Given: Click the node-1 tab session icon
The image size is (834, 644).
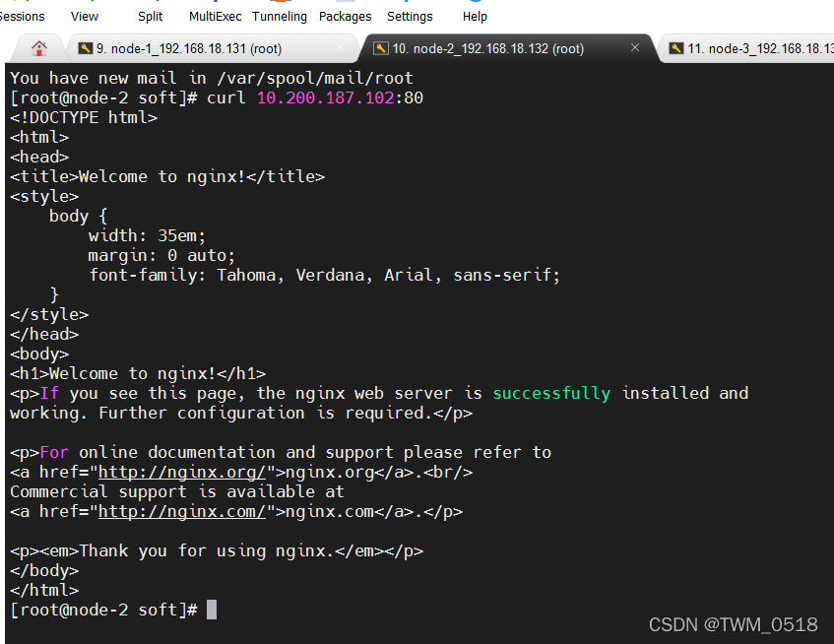Looking at the screenshot, I should point(86,48).
